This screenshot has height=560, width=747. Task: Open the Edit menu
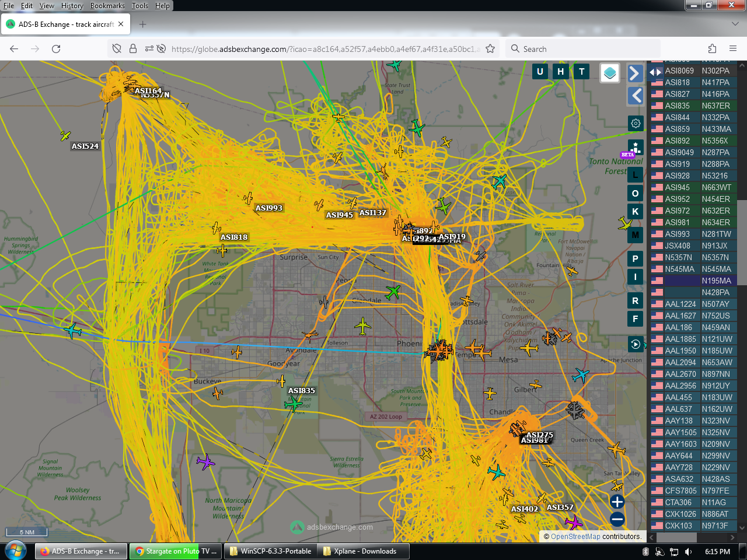(x=27, y=6)
